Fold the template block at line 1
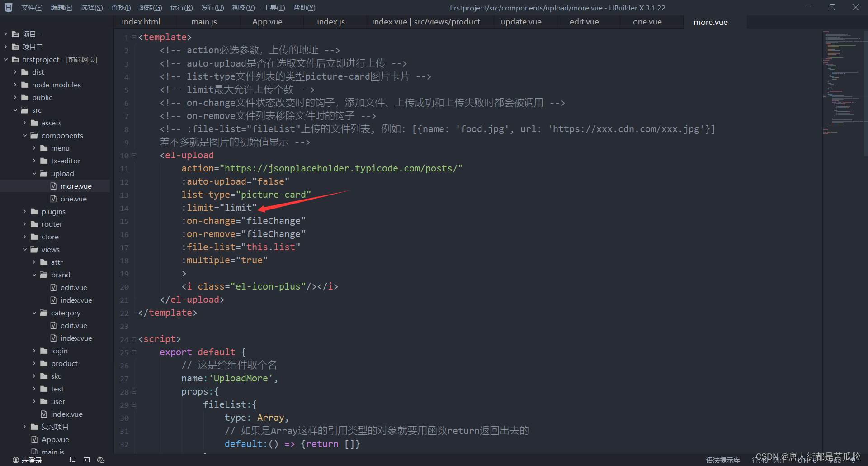Viewport: 868px width, 466px height. point(134,37)
